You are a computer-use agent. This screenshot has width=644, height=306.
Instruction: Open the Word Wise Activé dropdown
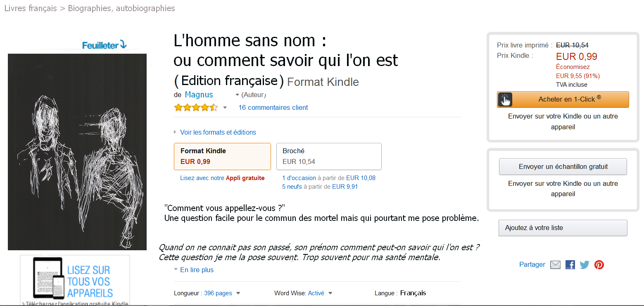[330, 293]
